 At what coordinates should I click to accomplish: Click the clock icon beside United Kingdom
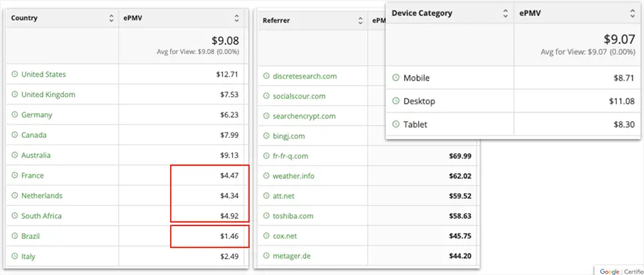pos(15,95)
